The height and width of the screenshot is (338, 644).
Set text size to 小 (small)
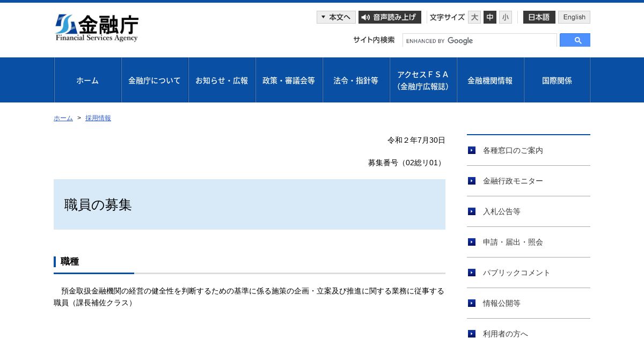[x=506, y=17]
